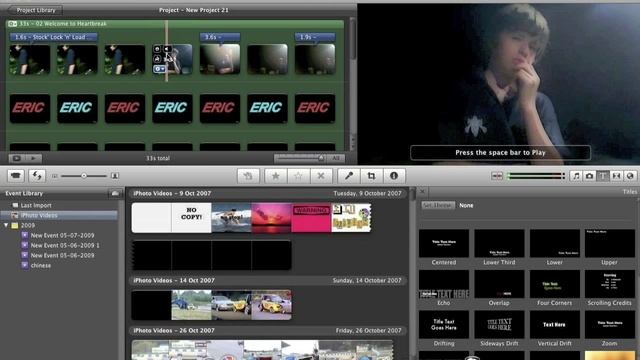Add selection to project
The height and width of the screenshot is (360, 640).
248,176
